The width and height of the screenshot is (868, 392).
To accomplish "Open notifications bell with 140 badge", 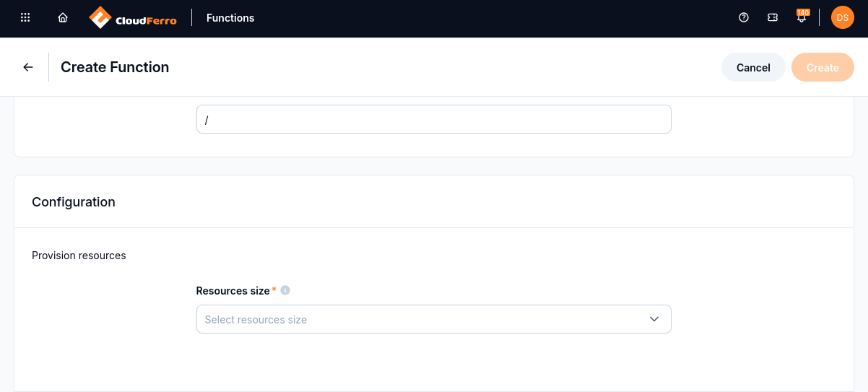I will click(802, 17).
